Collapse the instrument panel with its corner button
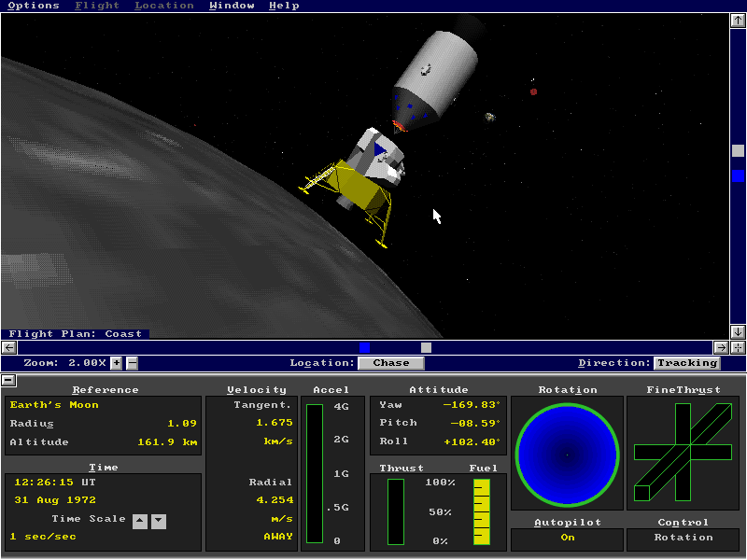Screen dimensions: 747x560 (x=9, y=380)
